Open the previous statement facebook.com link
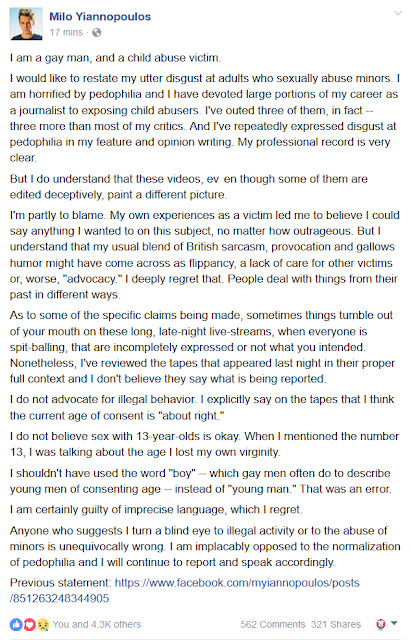 (237, 582)
